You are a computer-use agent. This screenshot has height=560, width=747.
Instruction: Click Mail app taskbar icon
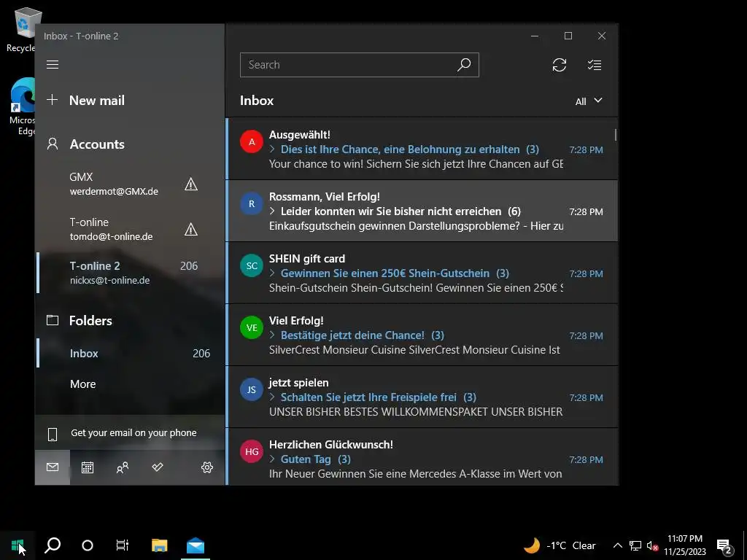tap(196, 545)
